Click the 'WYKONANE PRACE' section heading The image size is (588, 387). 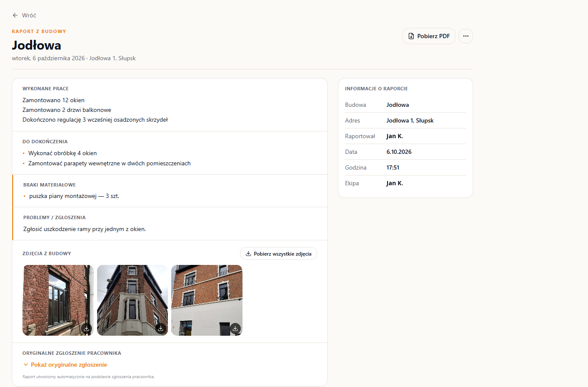(x=45, y=89)
